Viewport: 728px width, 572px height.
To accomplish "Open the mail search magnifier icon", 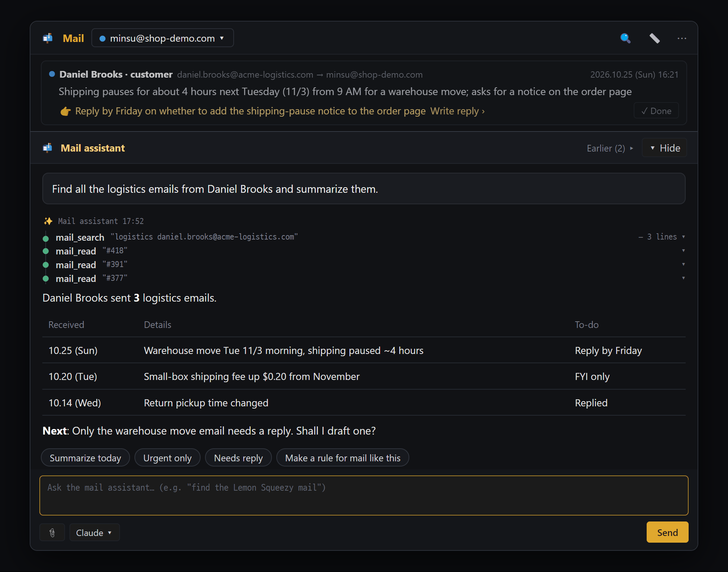I will 625,38.
